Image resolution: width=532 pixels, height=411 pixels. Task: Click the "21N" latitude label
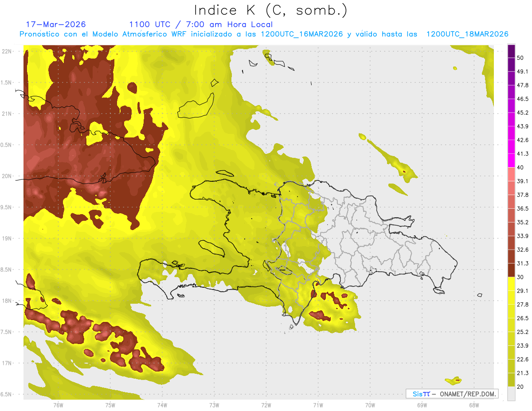click(x=7, y=114)
